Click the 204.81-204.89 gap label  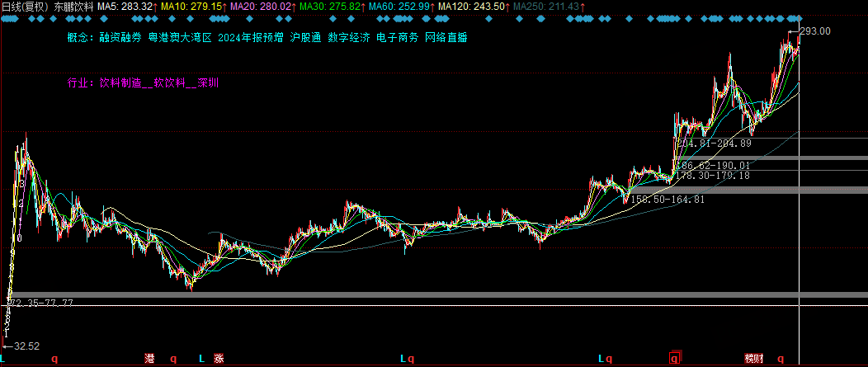click(714, 144)
